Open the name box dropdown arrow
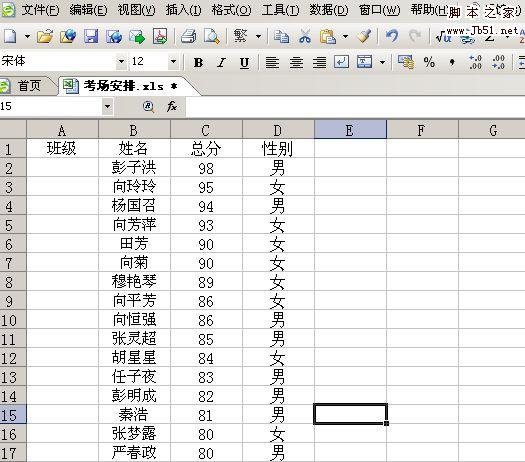The image size is (525, 462). tap(107, 106)
